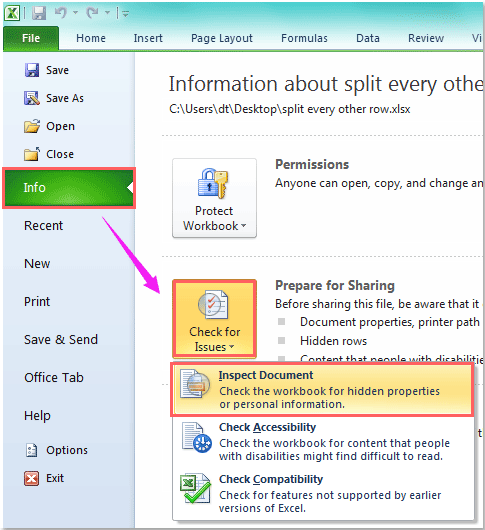Select Inspect Document menu entry

coord(323,389)
